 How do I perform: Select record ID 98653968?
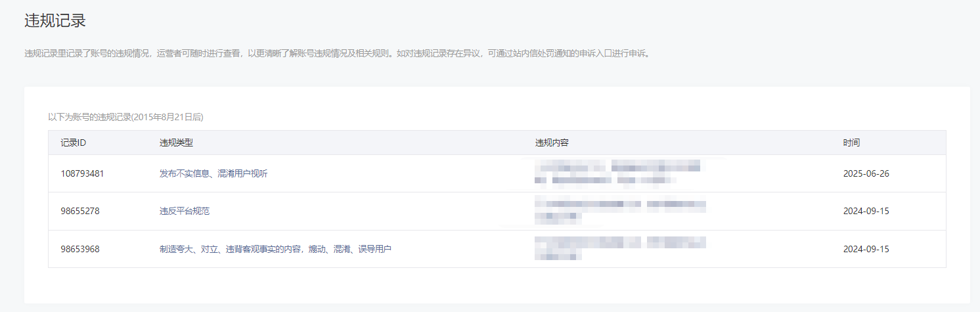click(80, 249)
